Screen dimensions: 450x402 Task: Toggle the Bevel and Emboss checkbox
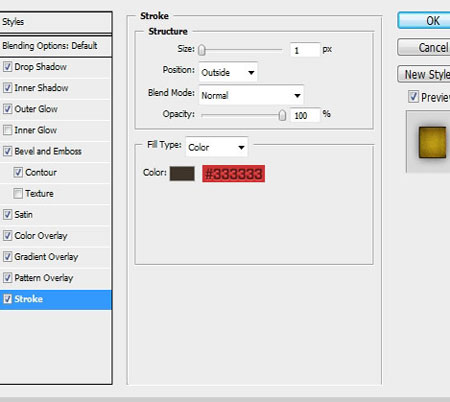click(x=7, y=151)
